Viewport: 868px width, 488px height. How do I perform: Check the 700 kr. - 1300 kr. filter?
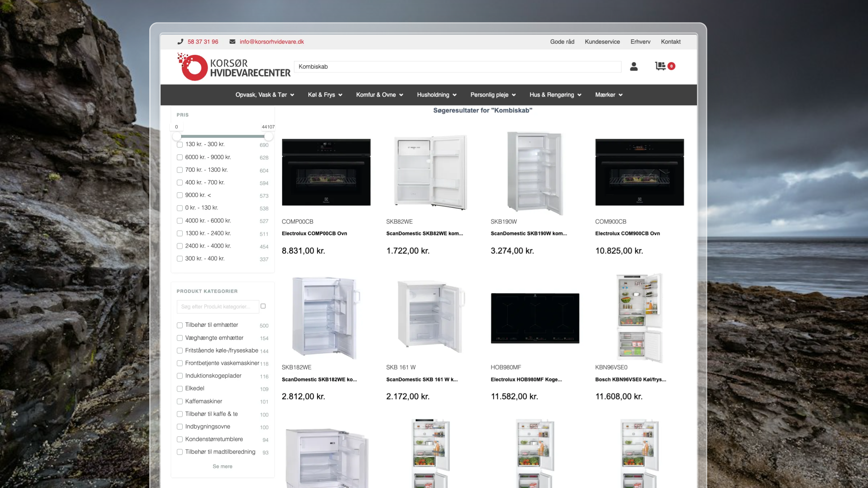pyautogui.click(x=180, y=170)
